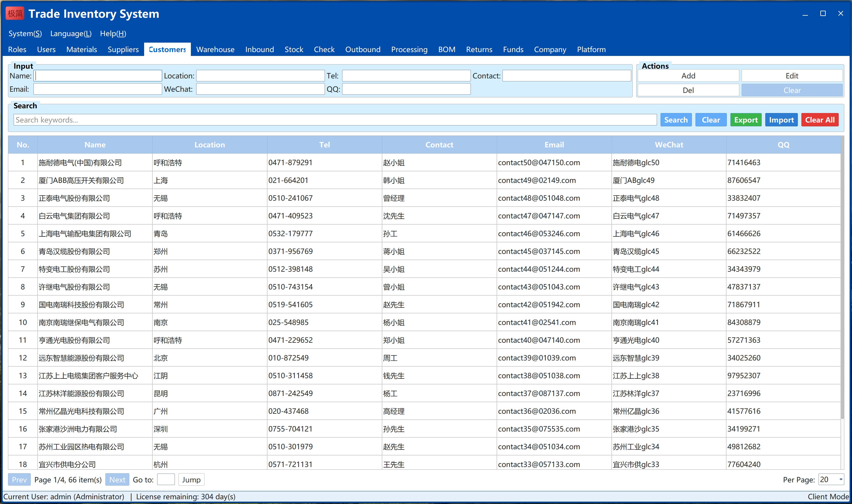
Task: Select row 特变电工股份有限公司
Action: click(424, 269)
